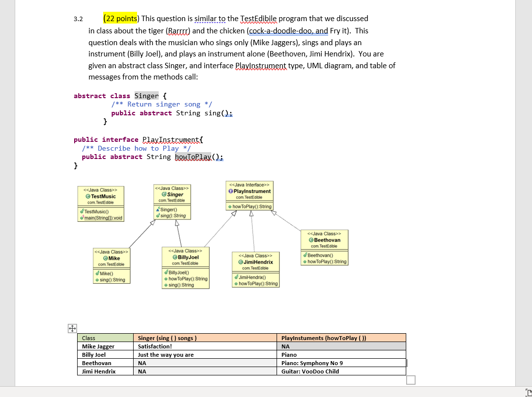532x397 pixels.
Task: Click the green TestMusic class icon
Action: (x=87, y=195)
